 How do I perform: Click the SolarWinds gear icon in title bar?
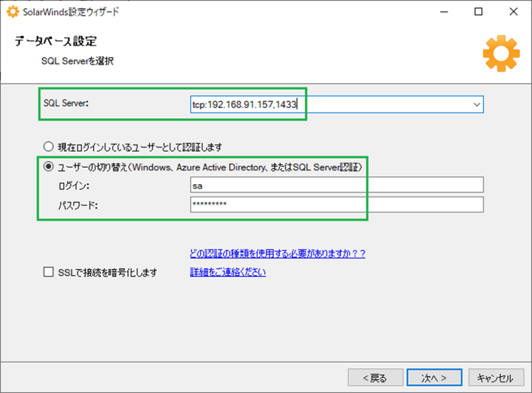[13, 12]
